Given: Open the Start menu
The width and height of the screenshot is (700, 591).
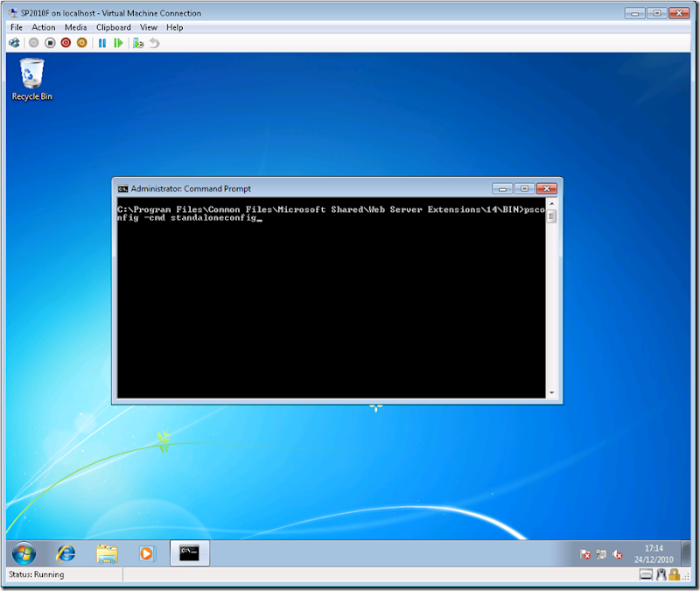Looking at the screenshot, I should pos(23,554).
